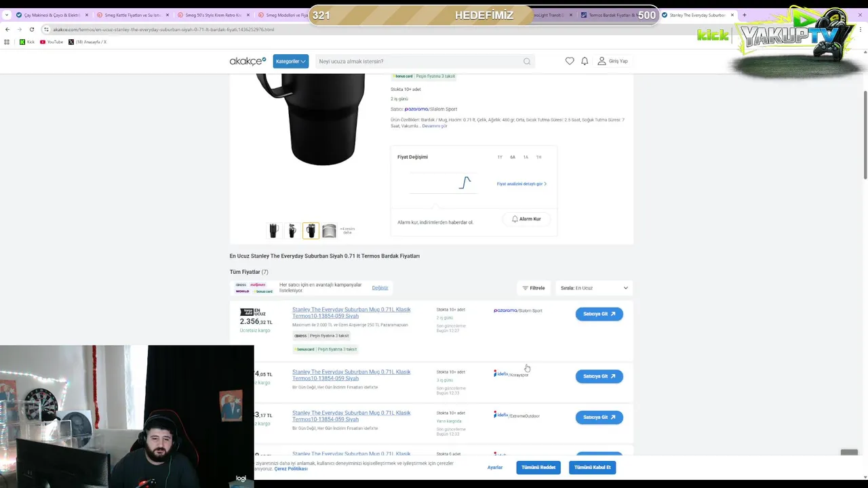Viewport: 868px width, 488px height.
Task: Open the akakçe logo home link
Action: pos(248,61)
